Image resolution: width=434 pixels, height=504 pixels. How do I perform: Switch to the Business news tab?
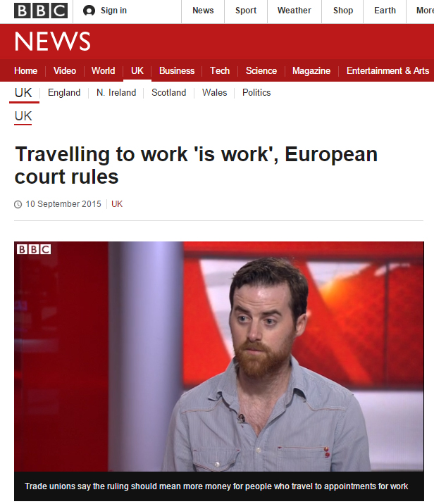[x=177, y=70]
